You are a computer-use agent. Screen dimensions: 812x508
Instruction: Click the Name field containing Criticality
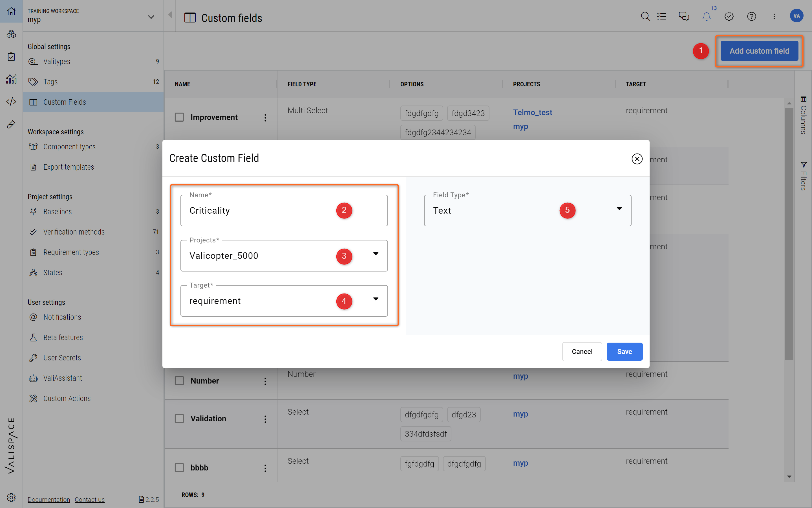[284, 211]
